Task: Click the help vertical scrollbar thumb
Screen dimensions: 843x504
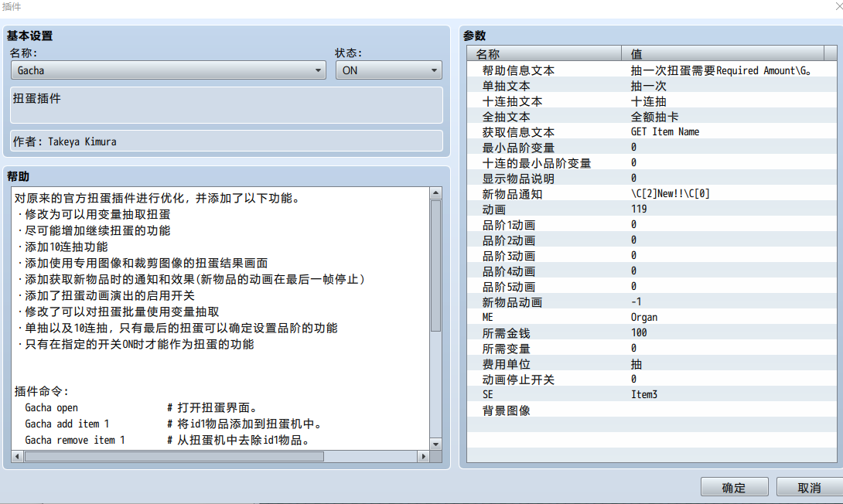Action: (436, 266)
